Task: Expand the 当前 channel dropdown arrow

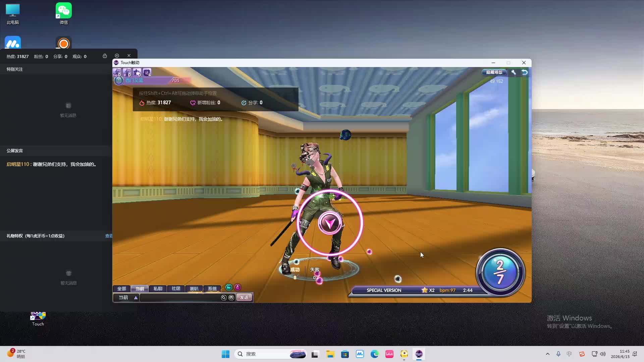Action: (136, 298)
